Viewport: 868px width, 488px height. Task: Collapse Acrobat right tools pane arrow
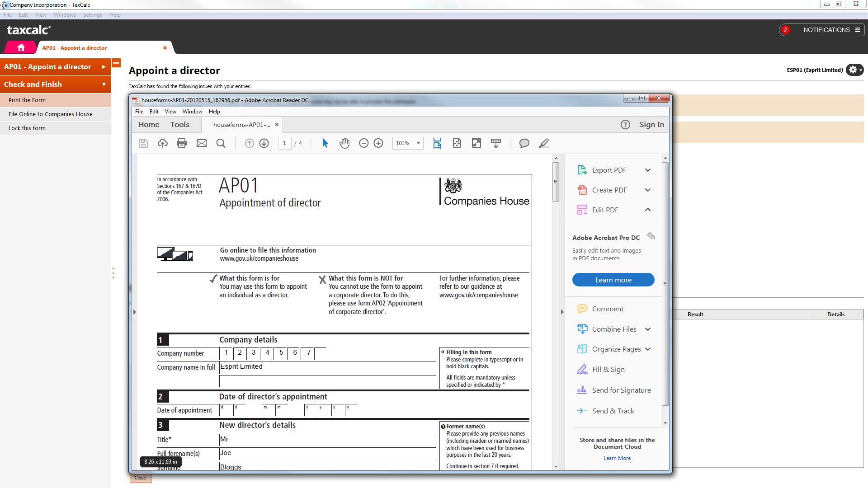click(x=562, y=312)
